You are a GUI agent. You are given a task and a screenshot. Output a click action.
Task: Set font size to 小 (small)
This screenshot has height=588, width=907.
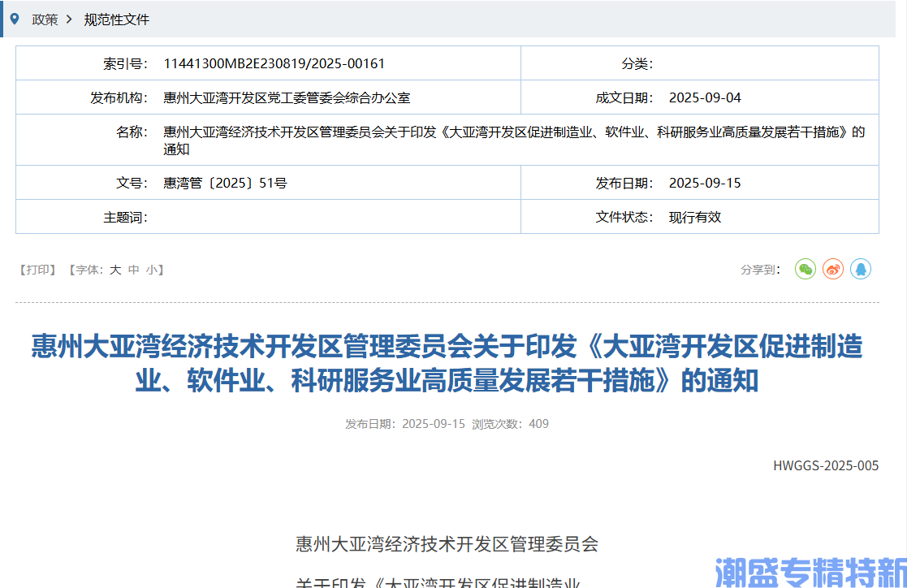tap(152, 270)
